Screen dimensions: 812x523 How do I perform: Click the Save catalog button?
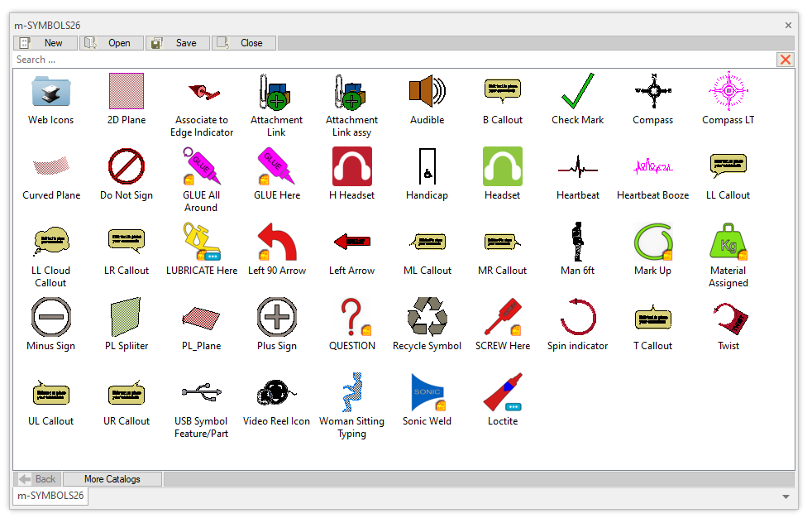click(x=178, y=43)
